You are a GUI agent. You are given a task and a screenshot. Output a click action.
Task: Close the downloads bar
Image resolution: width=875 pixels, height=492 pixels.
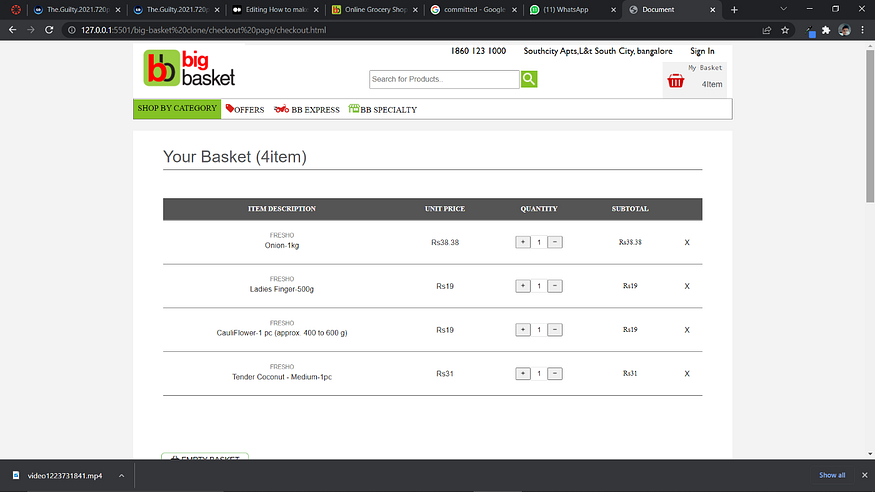pos(864,475)
